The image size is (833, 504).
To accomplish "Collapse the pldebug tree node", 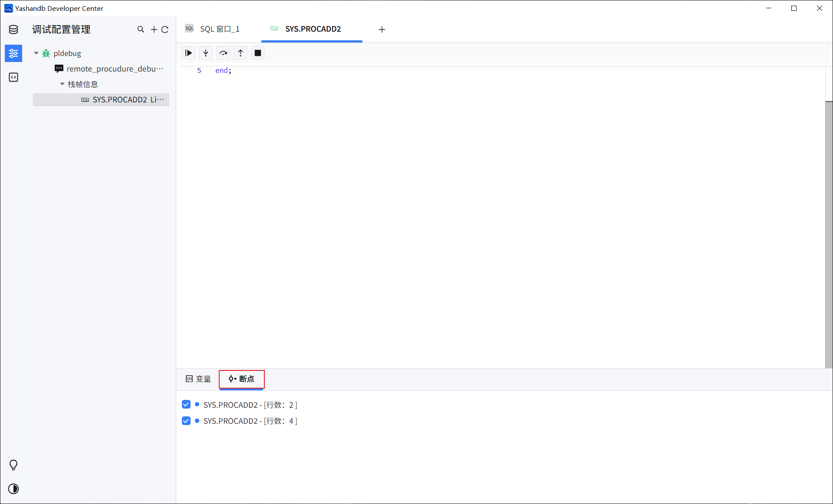I will [36, 53].
